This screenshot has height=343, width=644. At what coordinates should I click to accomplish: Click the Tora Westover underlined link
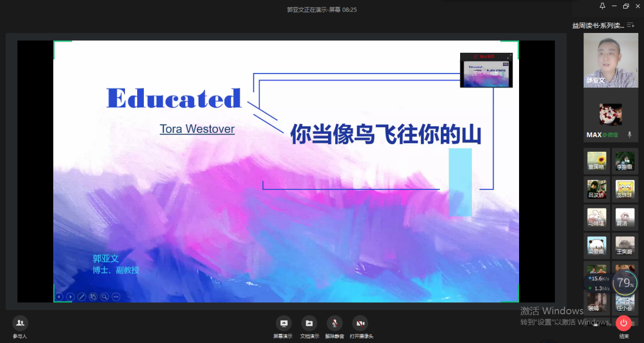click(x=197, y=129)
